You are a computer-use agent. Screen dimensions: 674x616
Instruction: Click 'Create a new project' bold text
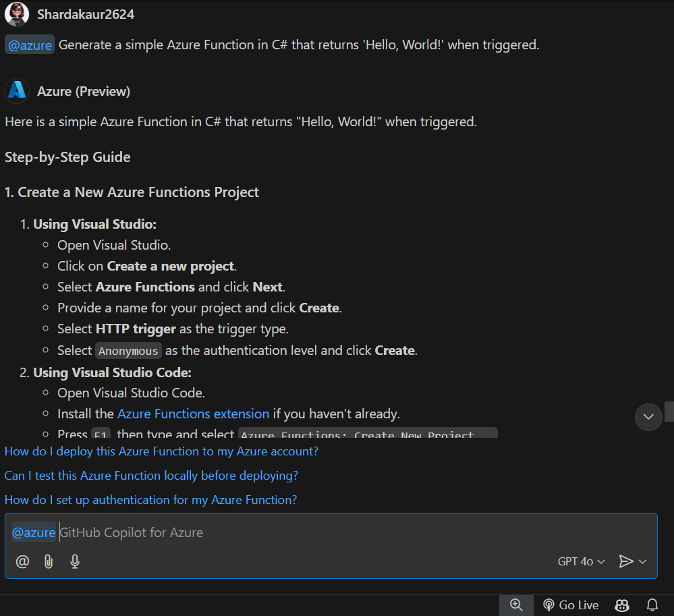(x=170, y=266)
